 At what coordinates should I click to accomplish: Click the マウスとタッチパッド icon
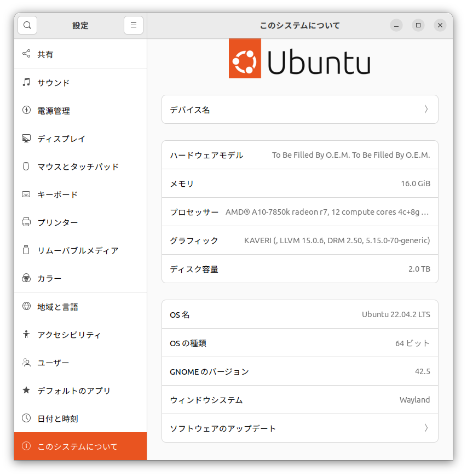click(26, 167)
